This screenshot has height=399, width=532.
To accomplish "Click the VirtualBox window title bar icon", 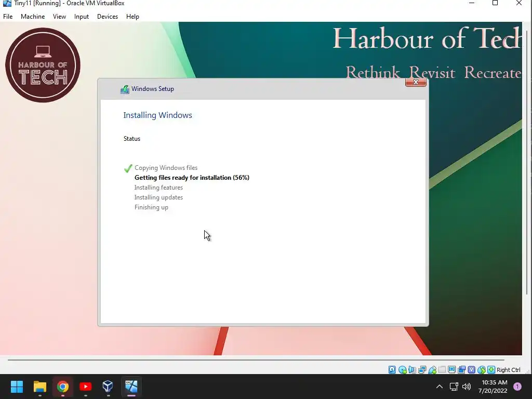I will (x=7, y=3).
